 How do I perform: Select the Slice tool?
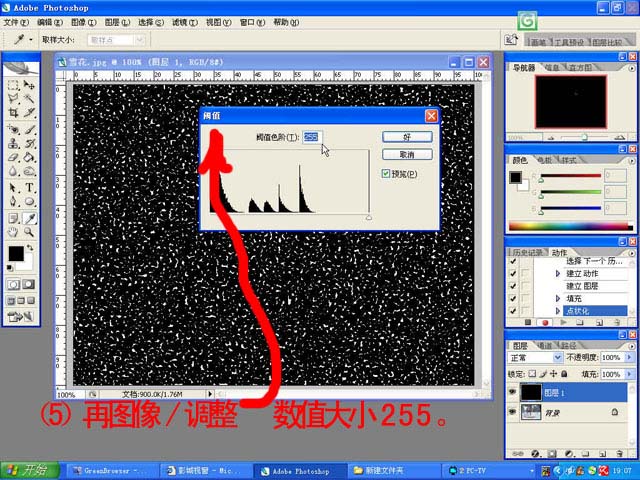click(29, 112)
